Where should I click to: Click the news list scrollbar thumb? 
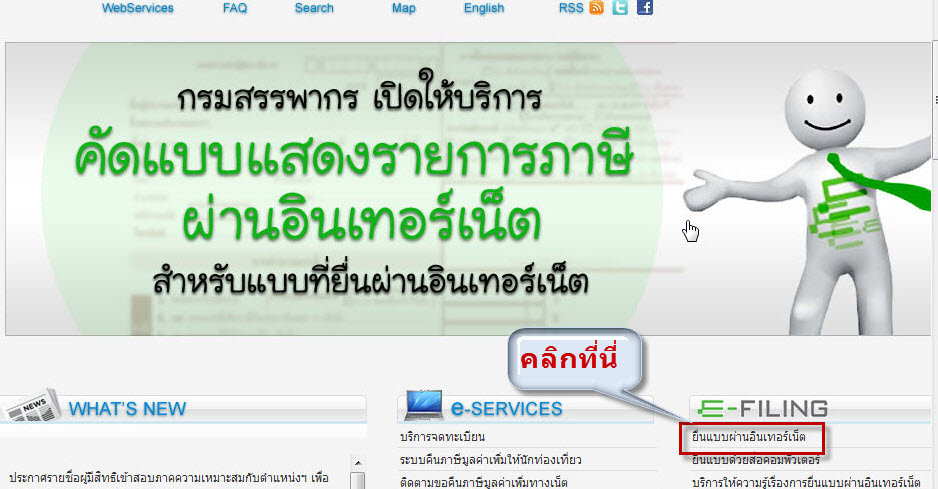[358, 481]
